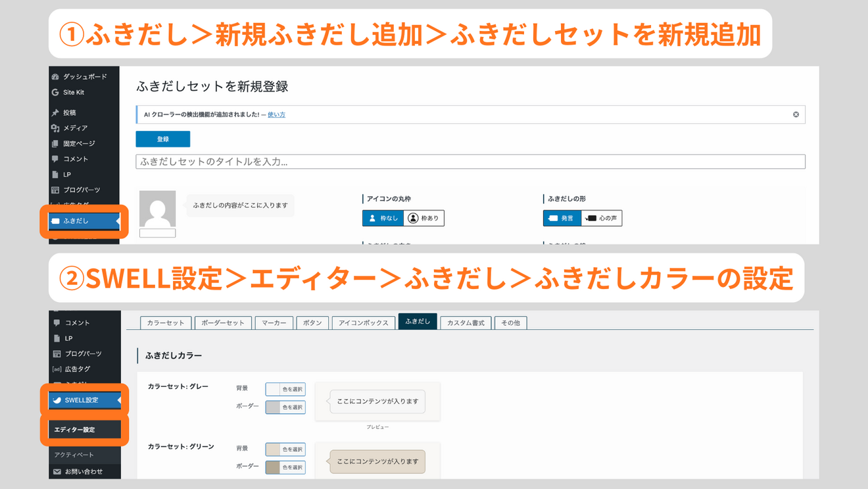This screenshot has height=489, width=868.
Task: Open アクティベート submenu item
Action: [74, 455]
